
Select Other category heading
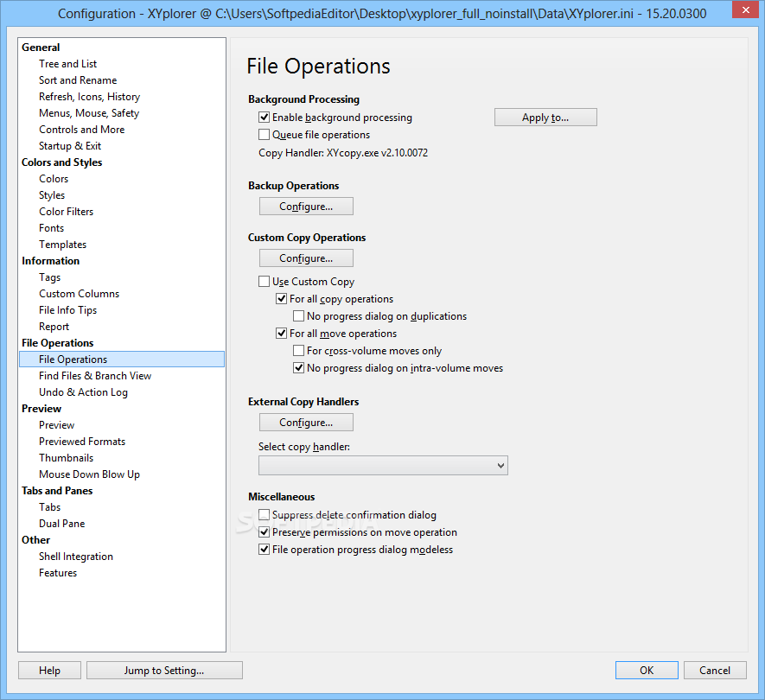35,540
